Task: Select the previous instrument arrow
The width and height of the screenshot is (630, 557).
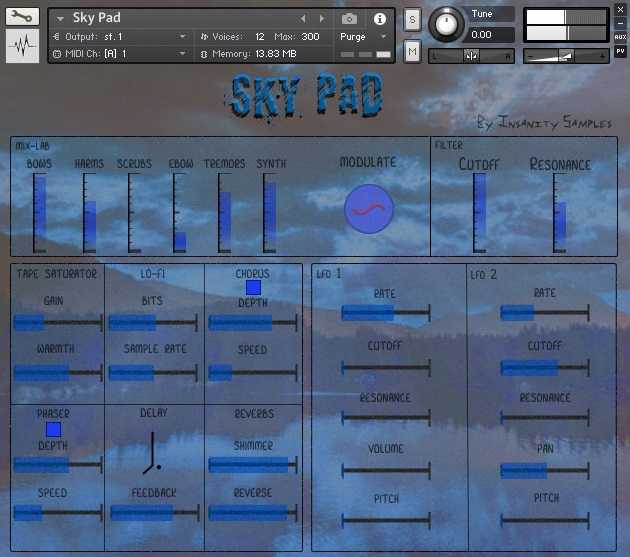Action: tap(303, 18)
